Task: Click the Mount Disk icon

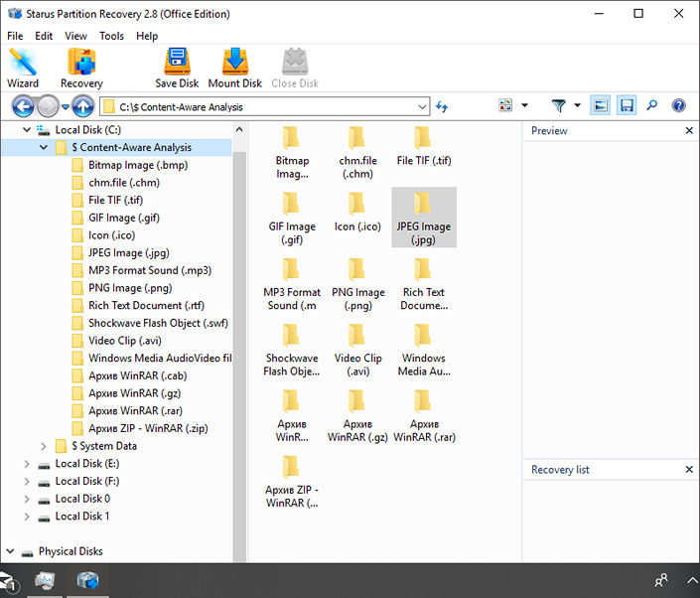Action: (234, 69)
